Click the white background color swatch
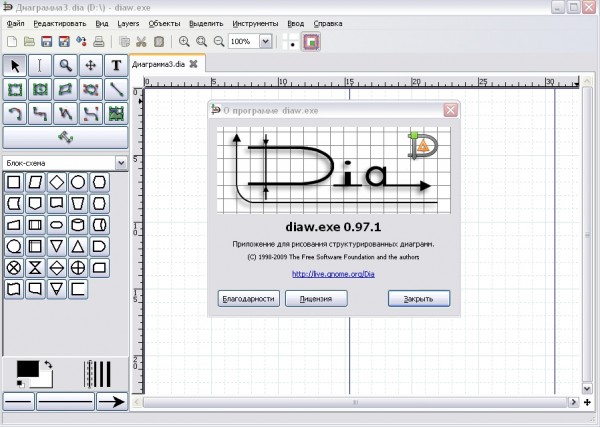600x427 pixels. point(45,381)
